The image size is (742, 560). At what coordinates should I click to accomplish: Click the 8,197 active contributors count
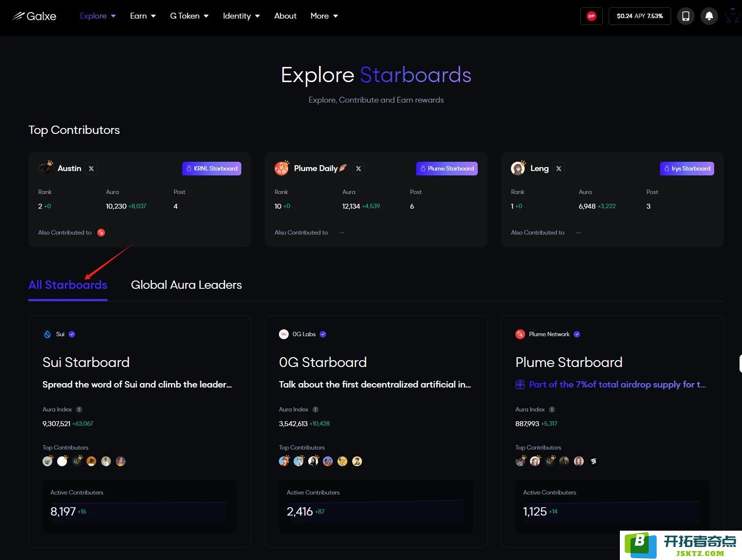(63, 512)
